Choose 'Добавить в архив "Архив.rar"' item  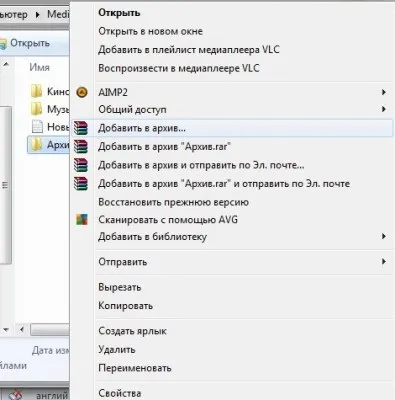pos(232,147)
